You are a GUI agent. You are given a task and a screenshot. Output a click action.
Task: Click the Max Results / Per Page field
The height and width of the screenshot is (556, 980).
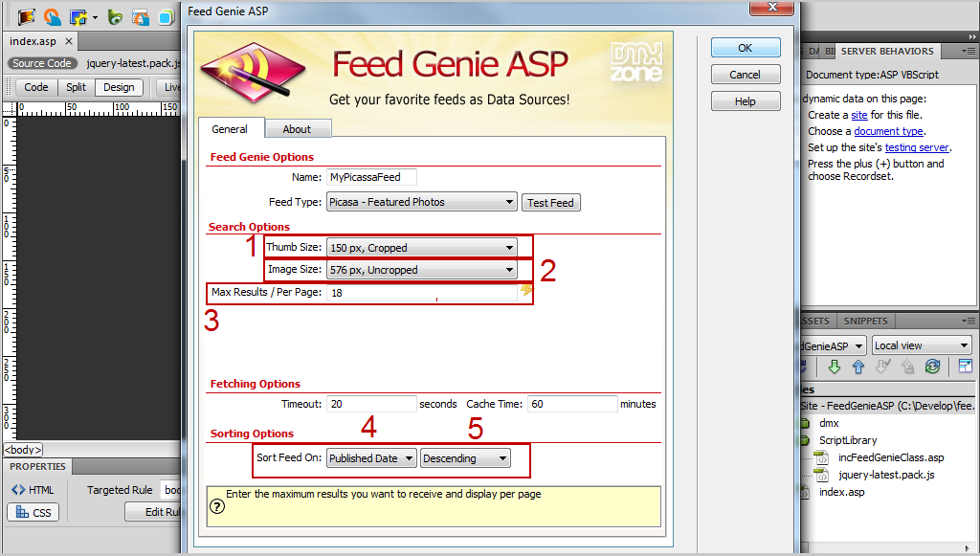coord(422,293)
